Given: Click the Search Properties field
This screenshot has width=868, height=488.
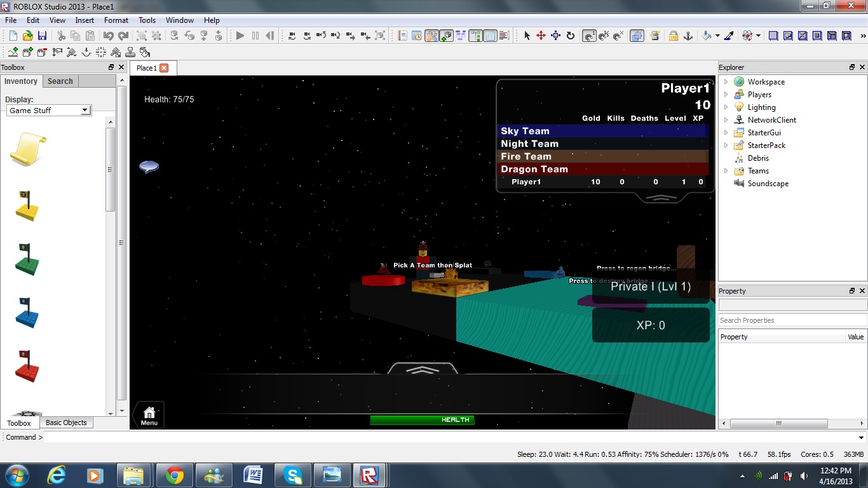Looking at the screenshot, I should (x=792, y=320).
